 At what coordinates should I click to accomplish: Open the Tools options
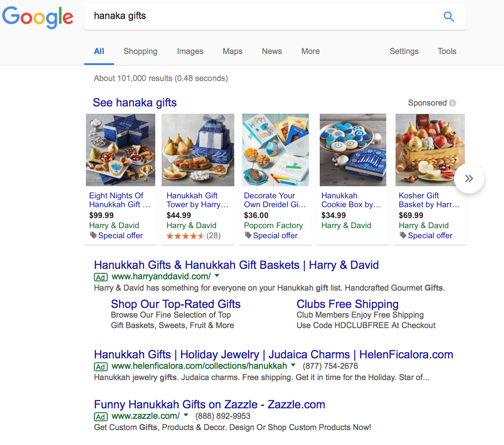pos(447,51)
